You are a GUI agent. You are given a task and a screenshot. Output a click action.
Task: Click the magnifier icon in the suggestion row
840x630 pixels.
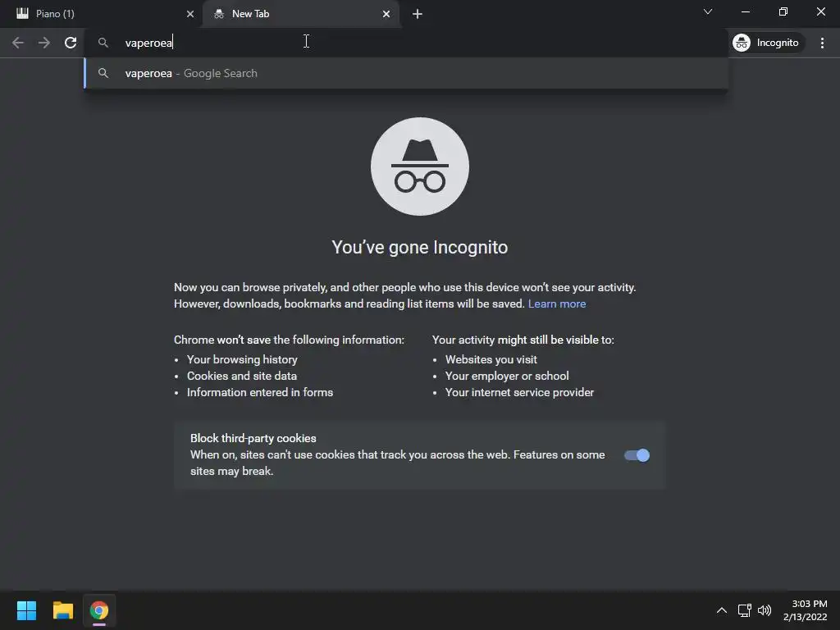pos(103,73)
